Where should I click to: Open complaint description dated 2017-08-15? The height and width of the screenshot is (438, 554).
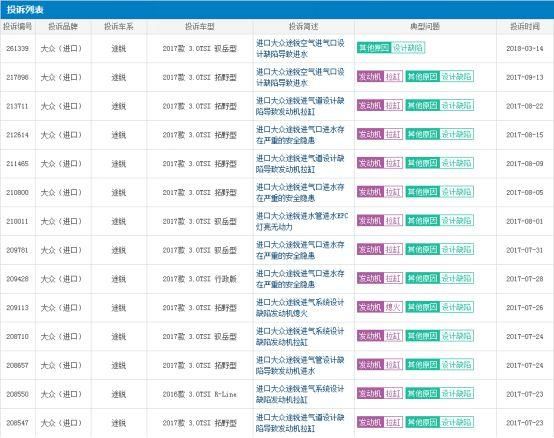300,135
